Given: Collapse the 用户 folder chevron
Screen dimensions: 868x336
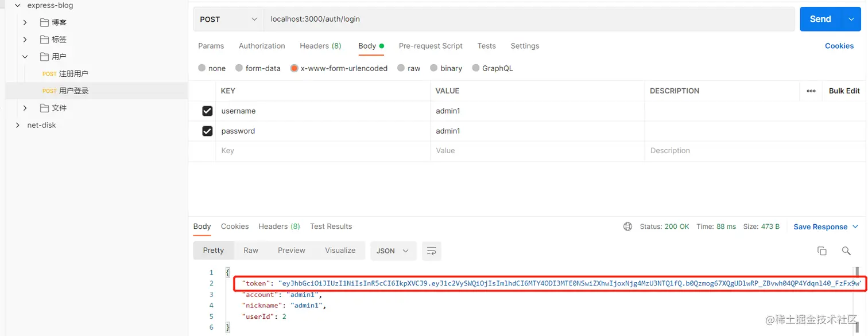Looking at the screenshot, I should point(25,57).
